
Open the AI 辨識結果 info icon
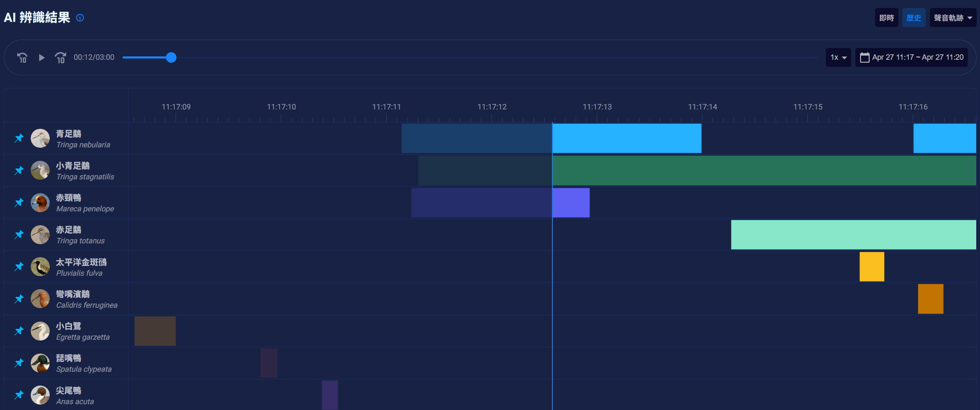tap(80, 18)
